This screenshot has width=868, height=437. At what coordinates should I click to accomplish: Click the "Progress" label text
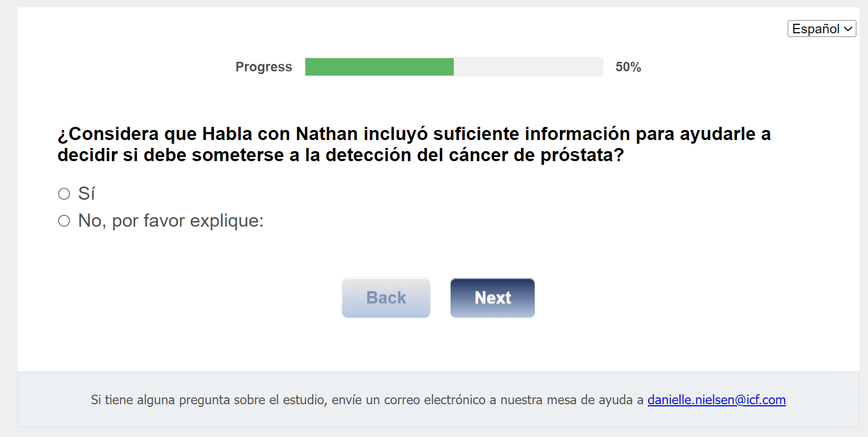tap(264, 67)
